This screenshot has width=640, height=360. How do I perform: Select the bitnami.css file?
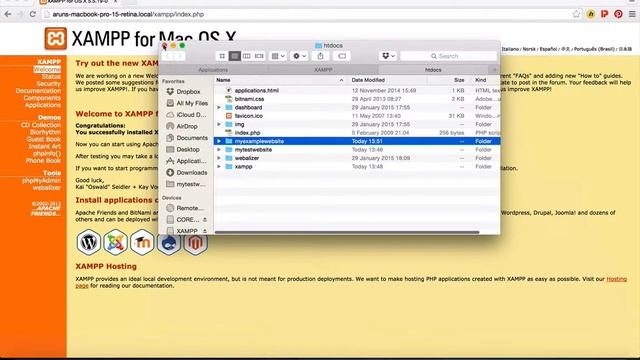pos(357,99)
